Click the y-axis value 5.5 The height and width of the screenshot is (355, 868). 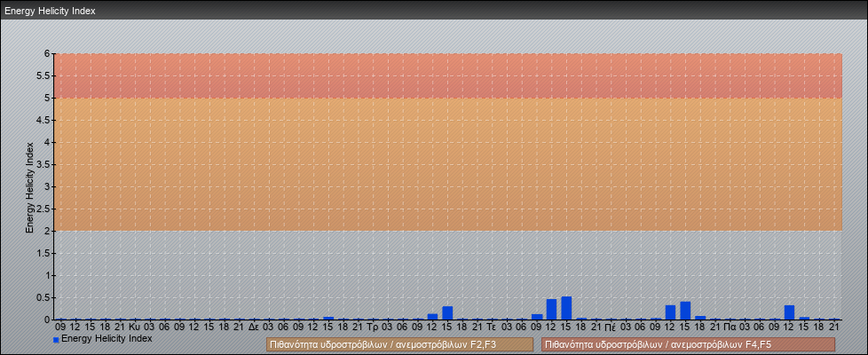[x=44, y=75]
